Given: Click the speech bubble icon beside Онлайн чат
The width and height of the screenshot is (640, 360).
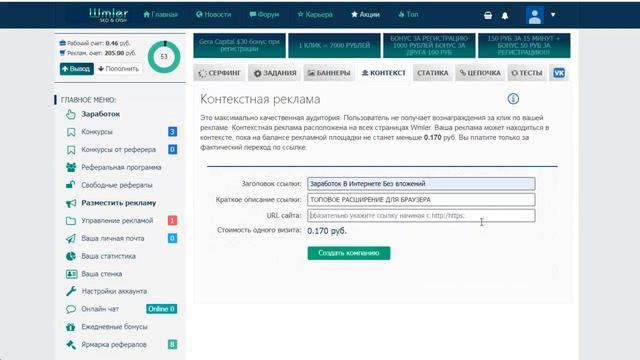Looking at the screenshot, I should (x=71, y=309).
